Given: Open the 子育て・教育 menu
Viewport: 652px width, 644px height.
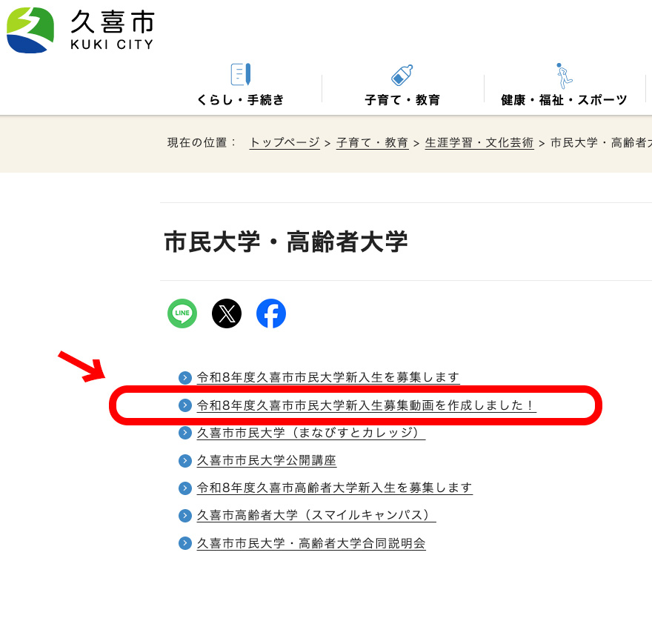Looking at the screenshot, I should [402, 100].
